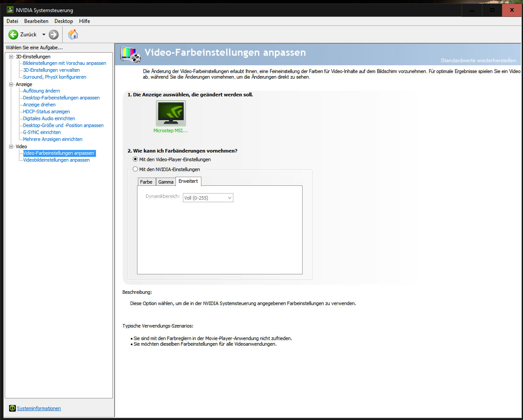This screenshot has width=523, height=420.
Task: Click Standardwerte wiederherstellen link
Action: [478, 60]
